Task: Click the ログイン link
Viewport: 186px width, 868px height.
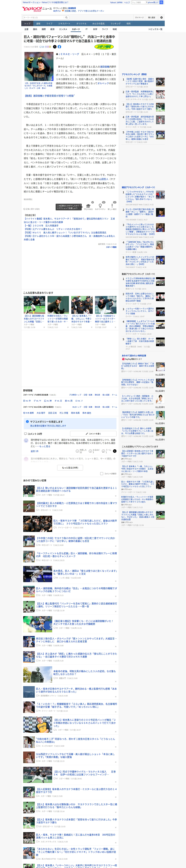Action: click(x=57, y=11)
